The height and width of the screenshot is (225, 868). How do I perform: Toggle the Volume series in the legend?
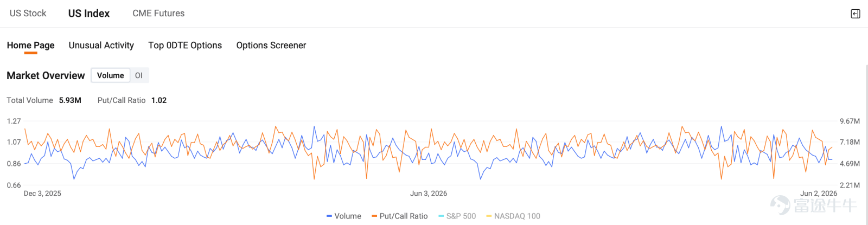344,216
